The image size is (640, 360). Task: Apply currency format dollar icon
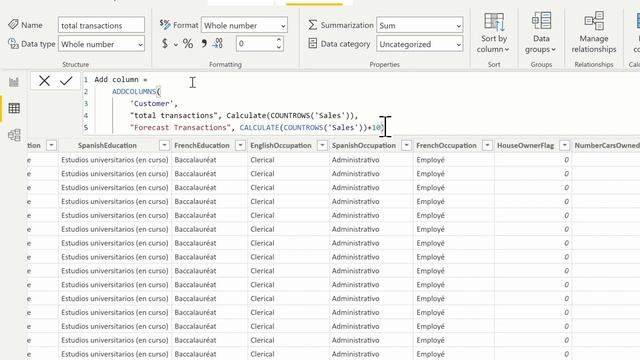pos(165,43)
